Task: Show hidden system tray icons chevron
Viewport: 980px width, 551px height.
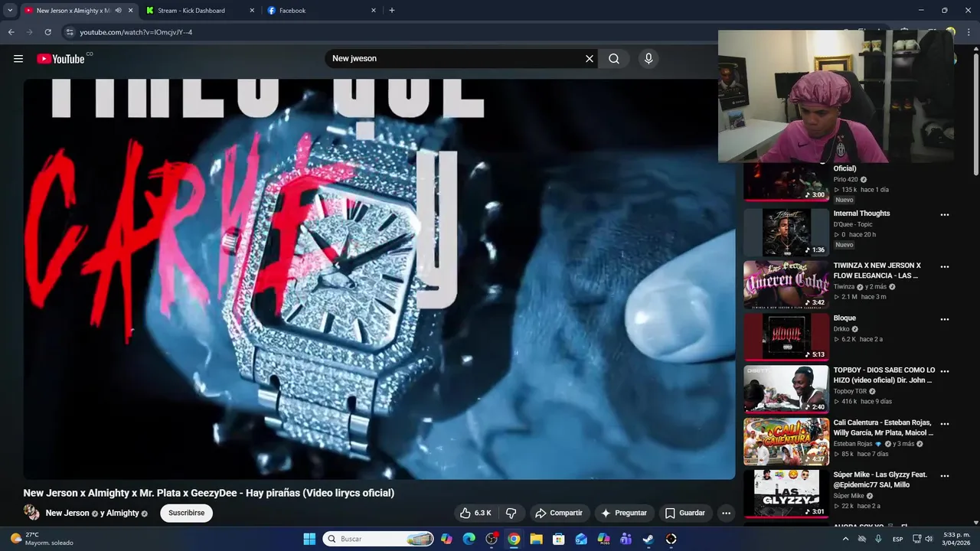Action: (845, 539)
